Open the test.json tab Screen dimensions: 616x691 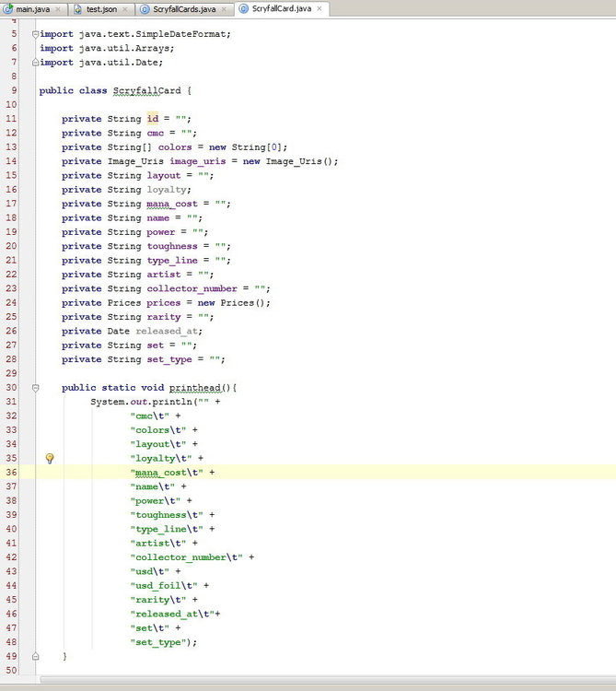pos(103,9)
